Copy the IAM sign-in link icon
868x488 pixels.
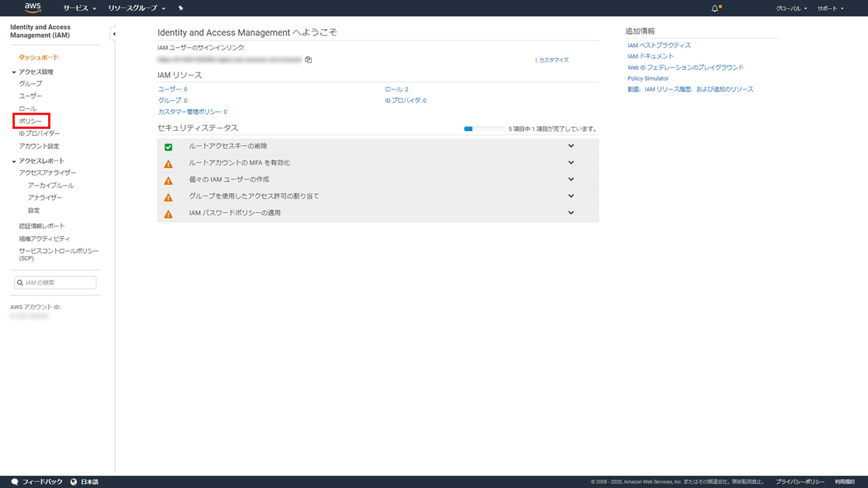point(308,60)
